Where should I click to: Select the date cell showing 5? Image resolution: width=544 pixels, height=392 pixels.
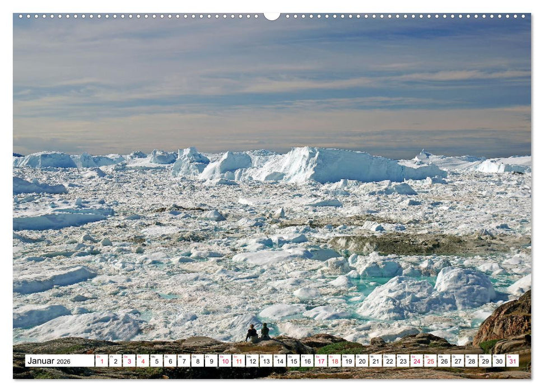point(157,362)
